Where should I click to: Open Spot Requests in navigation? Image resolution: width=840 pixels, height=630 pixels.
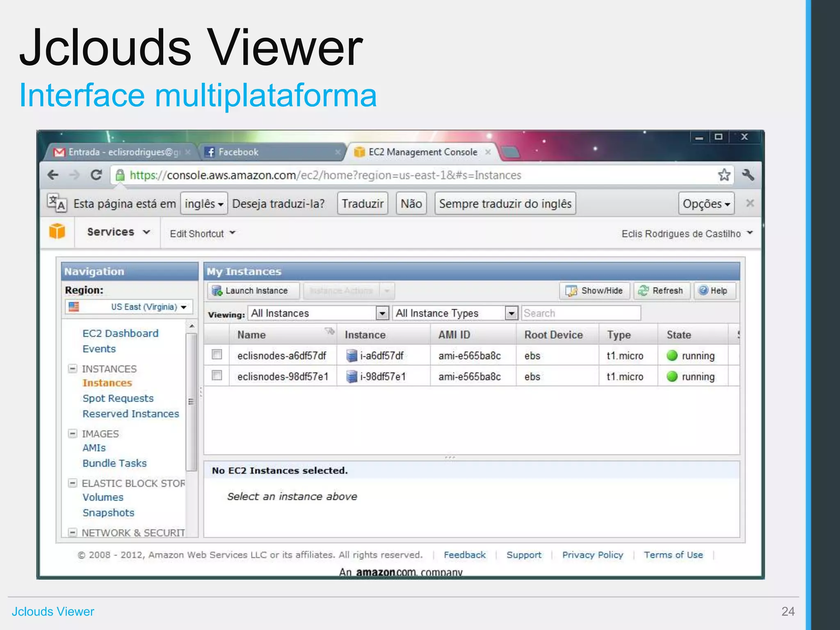118,398
